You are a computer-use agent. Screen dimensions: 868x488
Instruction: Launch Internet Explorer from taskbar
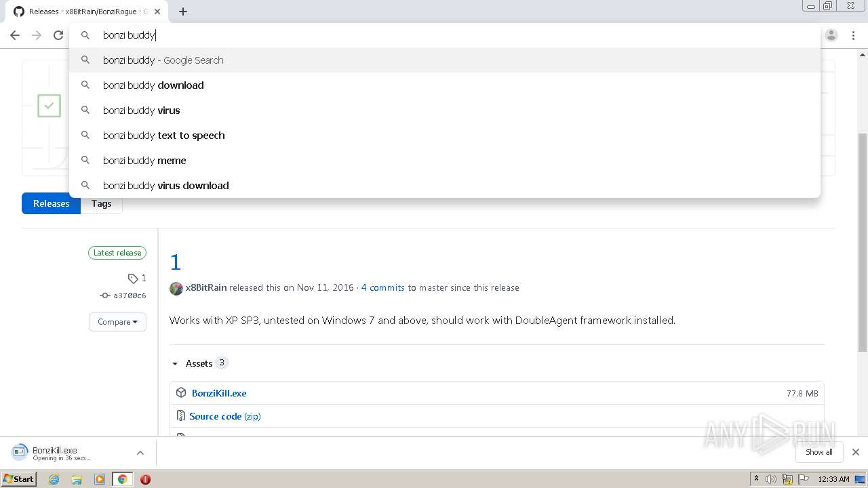coord(54,479)
